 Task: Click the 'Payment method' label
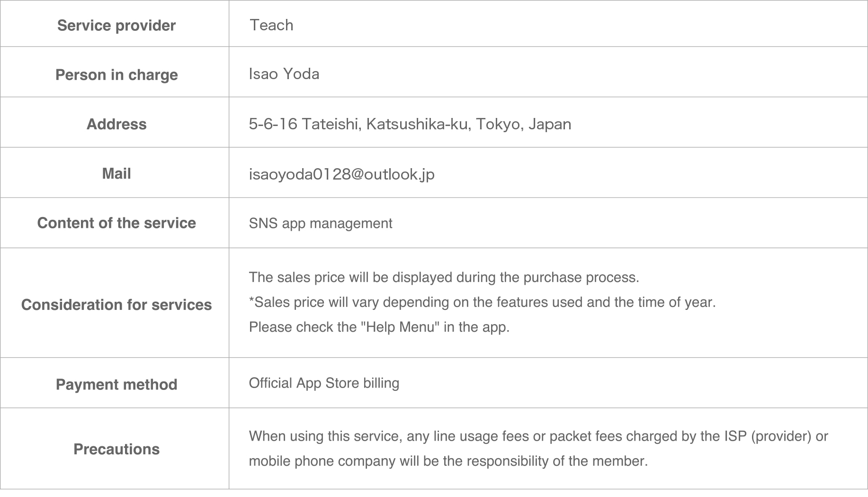(116, 384)
